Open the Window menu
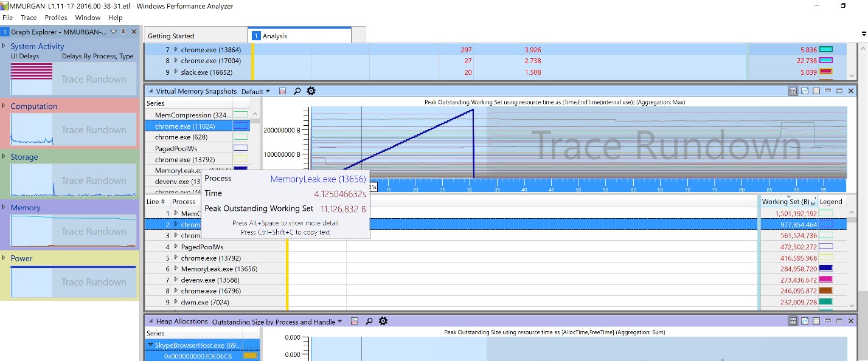This screenshot has height=361, width=868. pos(88,18)
